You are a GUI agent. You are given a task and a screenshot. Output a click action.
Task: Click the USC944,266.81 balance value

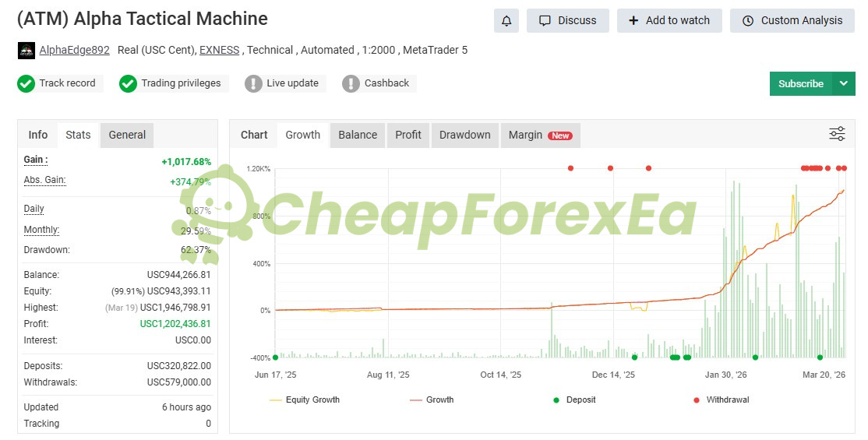(178, 275)
